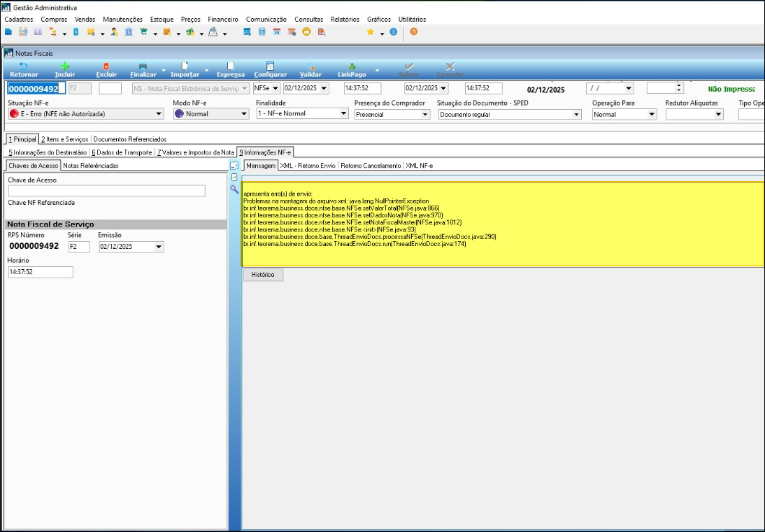This screenshot has height=532, width=765.
Task: Expand the Presença do Comprador dropdown
Action: pos(424,115)
